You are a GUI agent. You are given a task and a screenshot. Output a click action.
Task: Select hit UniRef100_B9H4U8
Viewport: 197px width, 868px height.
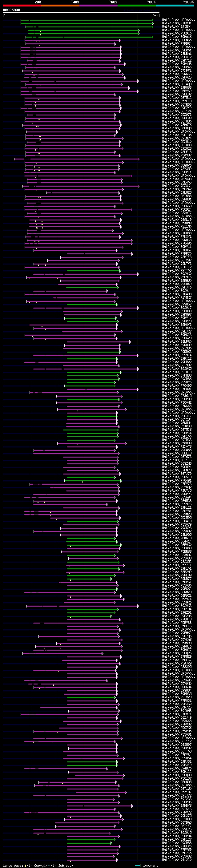pos(177,64)
